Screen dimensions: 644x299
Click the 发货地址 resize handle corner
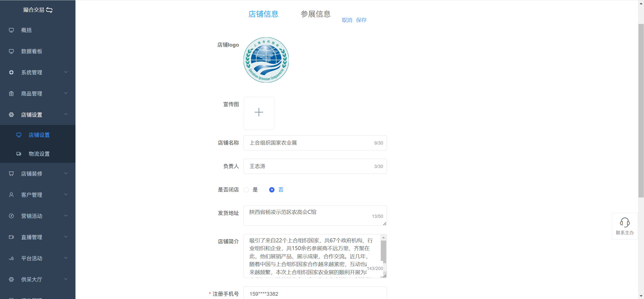(x=385, y=224)
